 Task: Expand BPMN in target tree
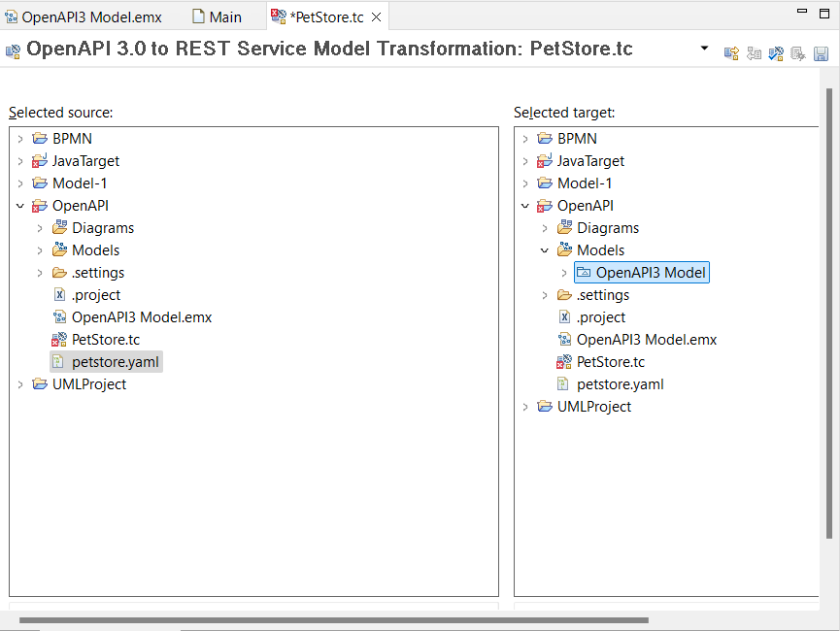pos(525,139)
